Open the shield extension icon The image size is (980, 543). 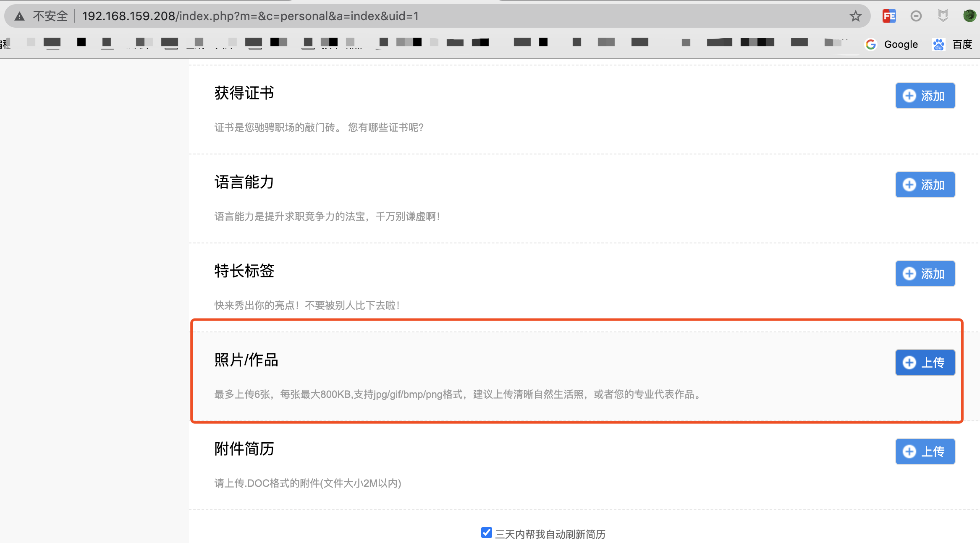pyautogui.click(x=943, y=16)
